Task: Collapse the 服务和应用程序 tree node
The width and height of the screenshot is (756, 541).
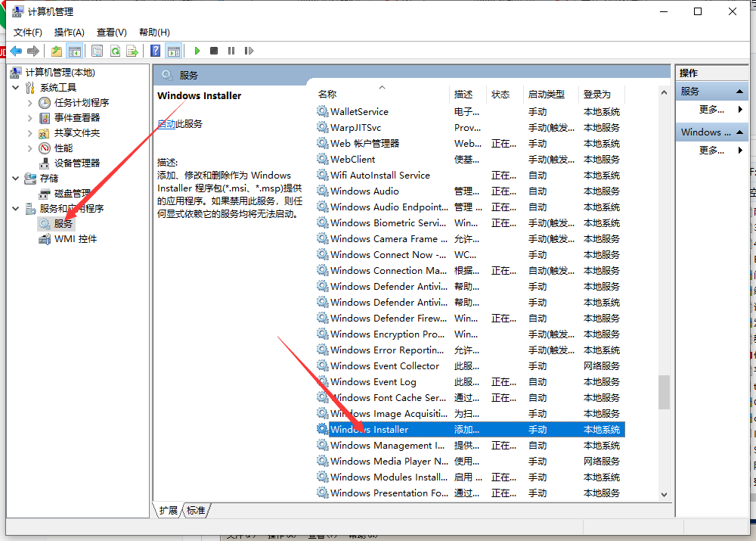Action: (x=15, y=209)
